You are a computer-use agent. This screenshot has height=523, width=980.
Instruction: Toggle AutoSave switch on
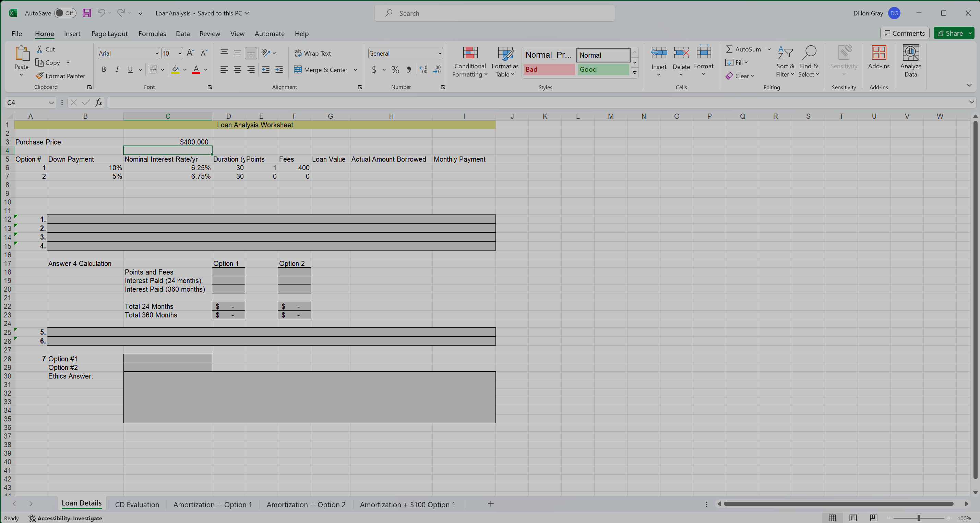[65, 13]
